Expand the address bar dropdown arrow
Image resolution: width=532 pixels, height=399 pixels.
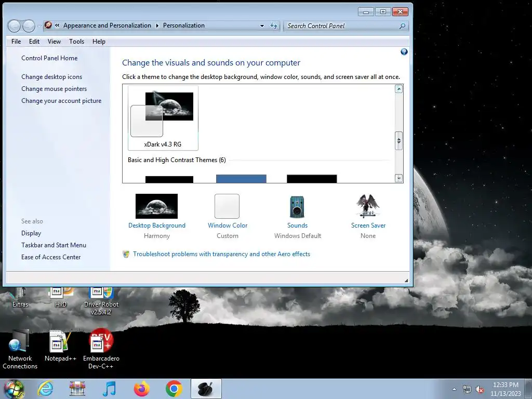[262, 26]
